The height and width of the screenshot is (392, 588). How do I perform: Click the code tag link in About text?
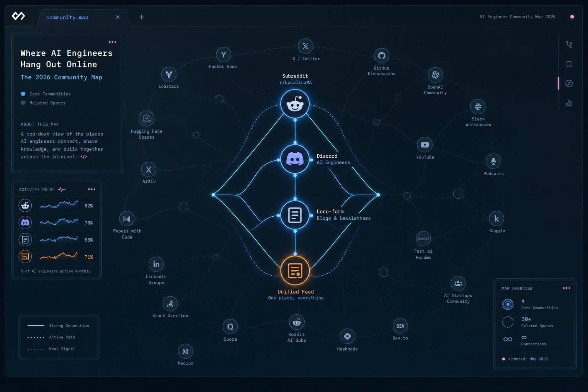pos(84,157)
